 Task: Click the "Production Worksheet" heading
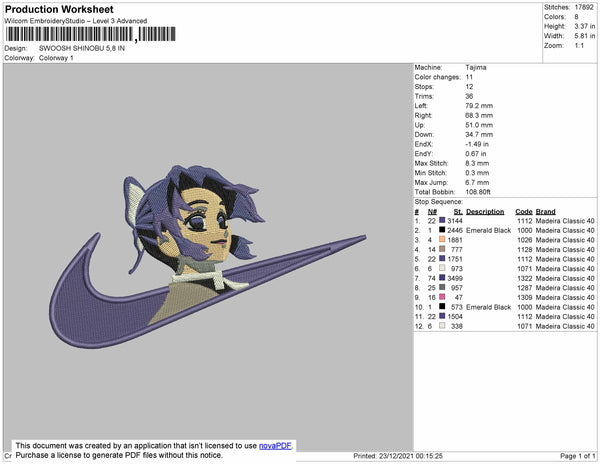tap(59, 10)
